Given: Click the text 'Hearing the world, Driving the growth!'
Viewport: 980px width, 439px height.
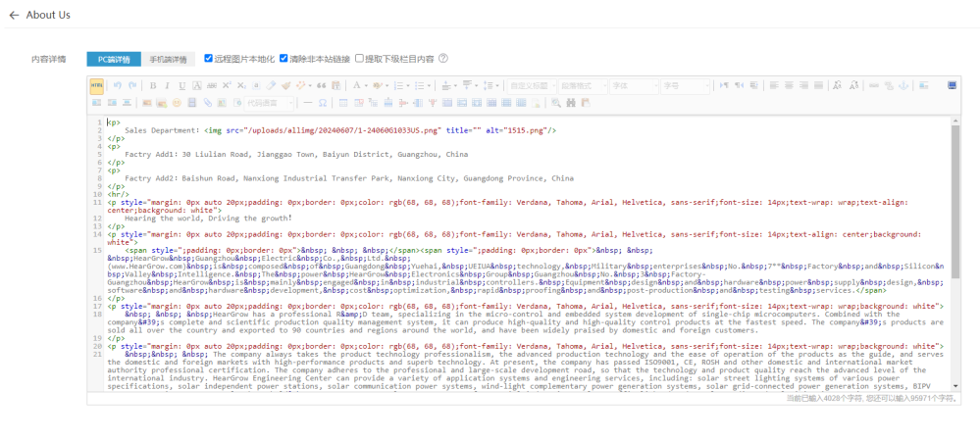Looking at the screenshot, I should (208, 219).
